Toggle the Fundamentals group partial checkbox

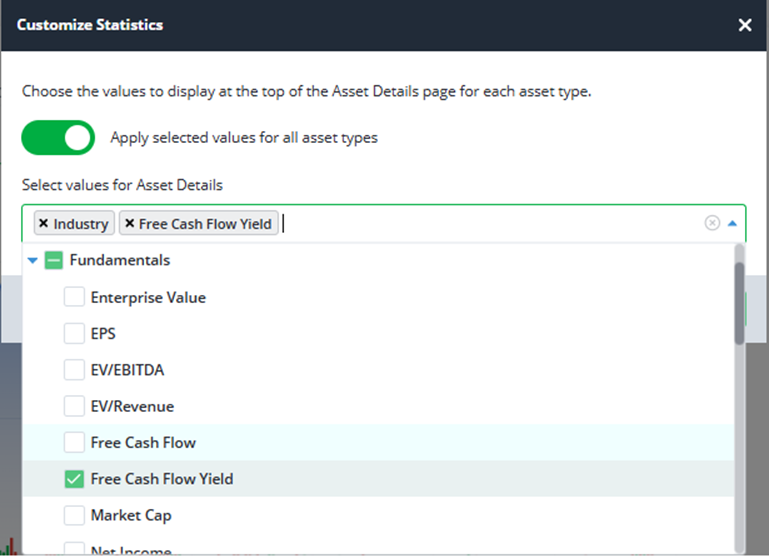pyautogui.click(x=53, y=260)
